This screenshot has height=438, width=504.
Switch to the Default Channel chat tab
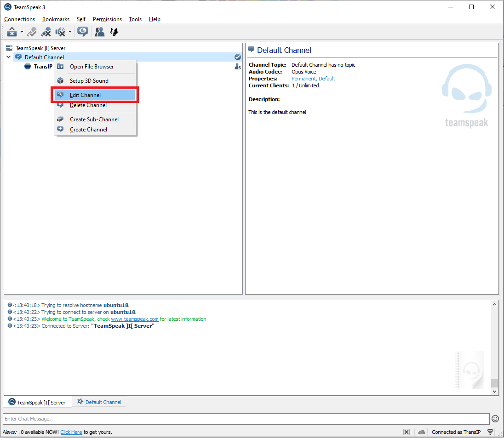(99, 402)
